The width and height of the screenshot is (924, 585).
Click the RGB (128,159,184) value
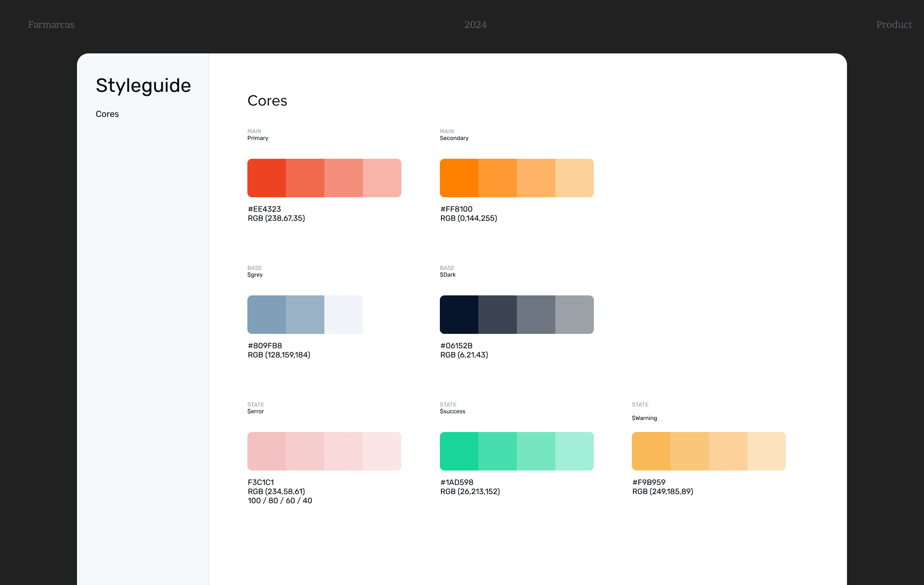click(x=279, y=355)
